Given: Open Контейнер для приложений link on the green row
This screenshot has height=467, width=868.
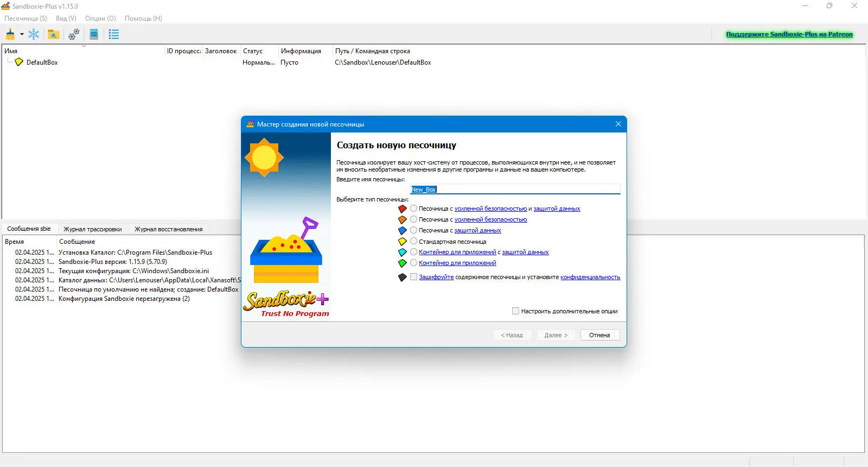Looking at the screenshot, I should point(457,263).
